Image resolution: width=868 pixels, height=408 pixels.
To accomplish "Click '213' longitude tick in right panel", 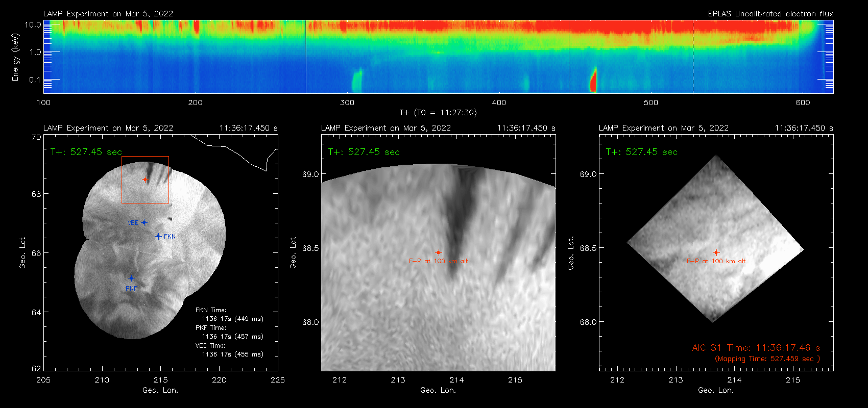I will [676, 380].
